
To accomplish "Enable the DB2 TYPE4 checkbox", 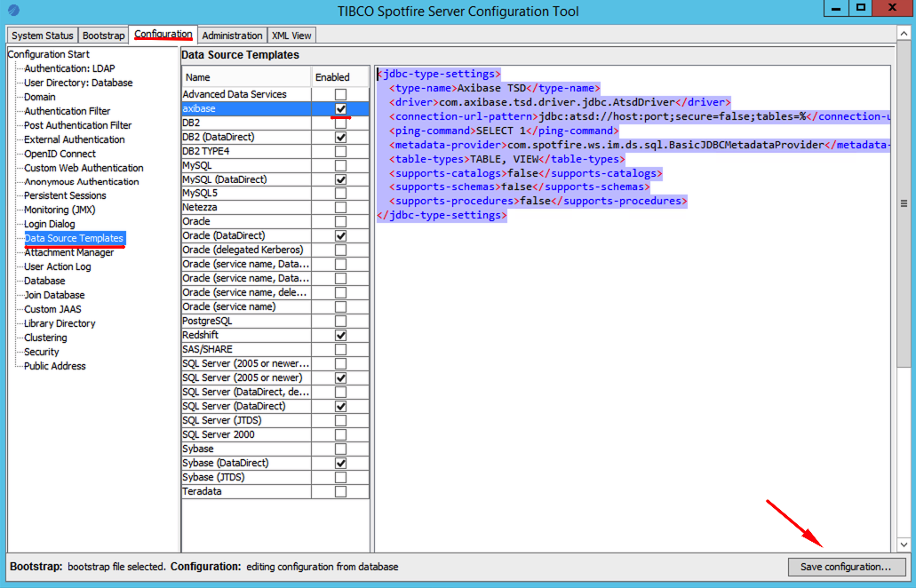I will point(340,151).
